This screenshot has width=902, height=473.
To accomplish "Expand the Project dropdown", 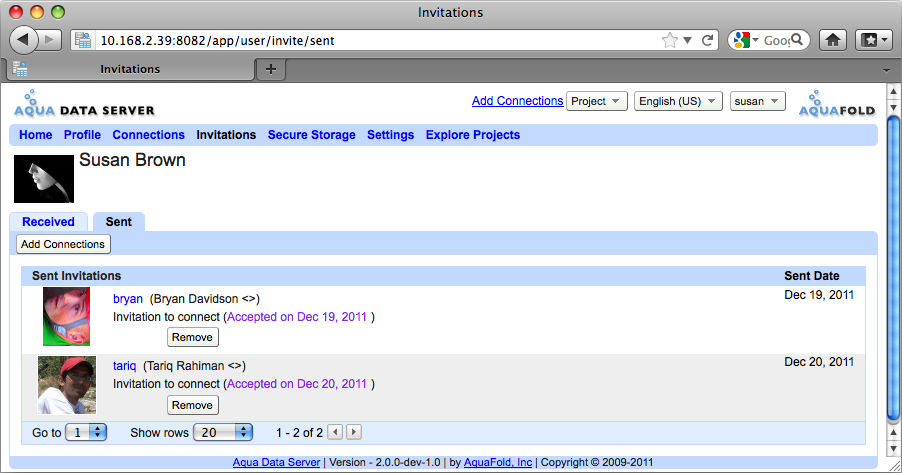I will pyautogui.click(x=597, y=101).
